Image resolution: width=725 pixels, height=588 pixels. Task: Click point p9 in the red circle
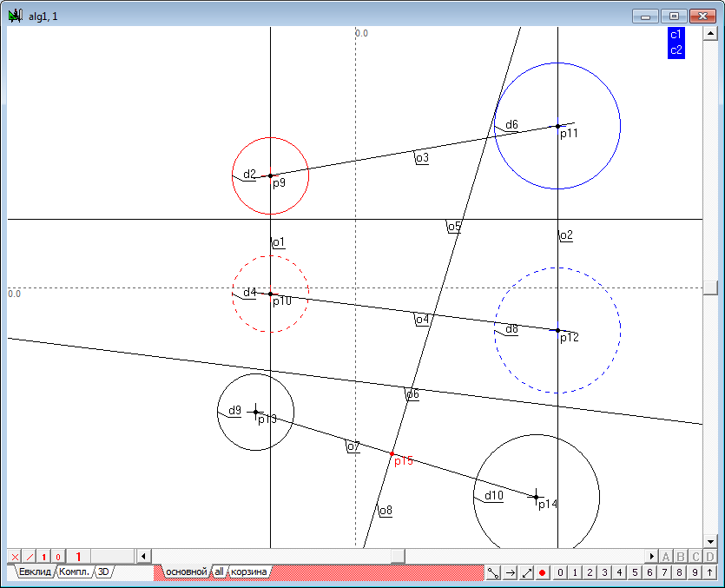click(x=271, y=175)
